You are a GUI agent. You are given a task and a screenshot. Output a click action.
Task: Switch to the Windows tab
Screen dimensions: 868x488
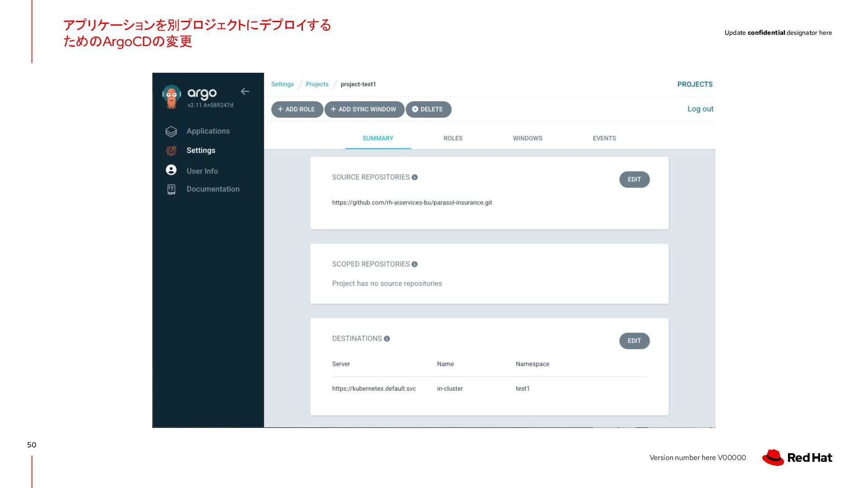click(x=528, y=138)
